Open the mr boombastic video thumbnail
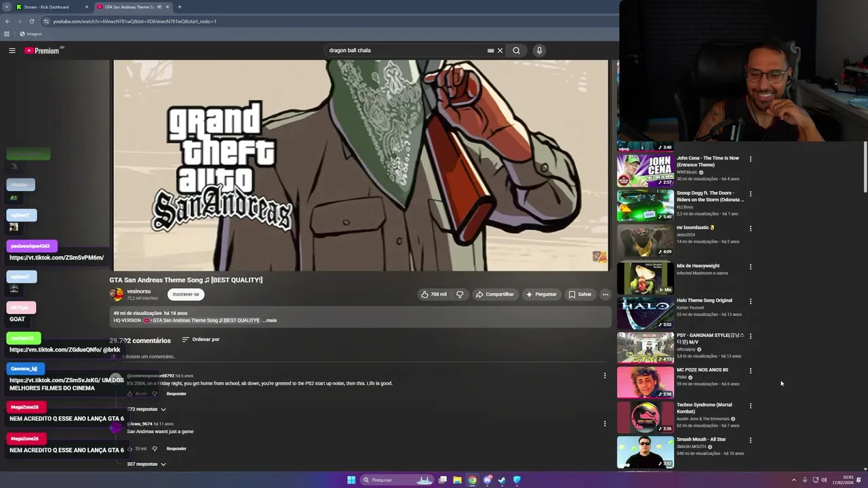Image resolution: width=868 pixels, height=488 pixels. coord(645,240)
